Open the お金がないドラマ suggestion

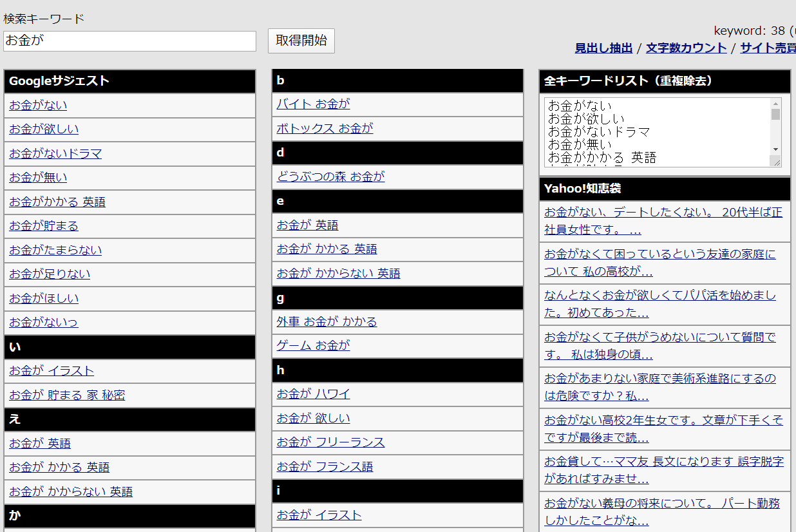pyautogui.click(x=55, y=153)
